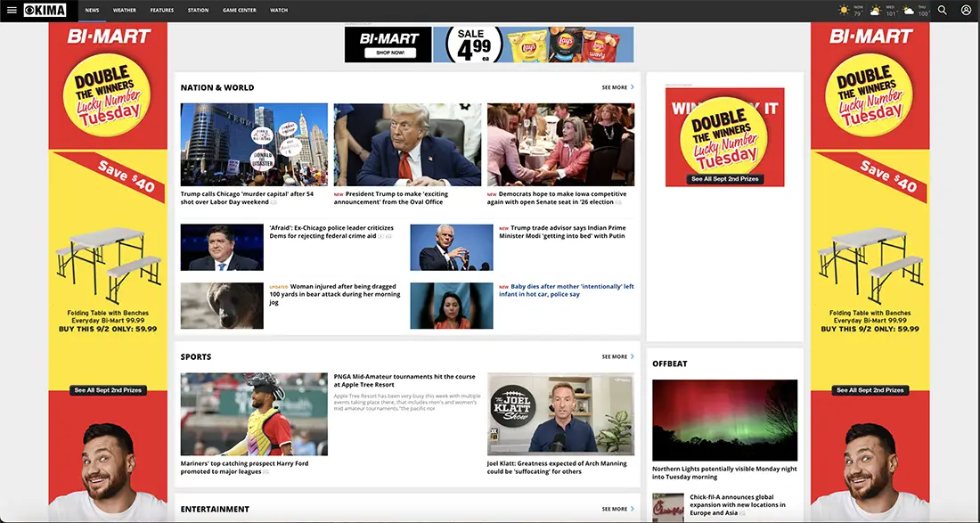Click See All Sept 2nd Prizes in left ad
Screen dimensions: 980x523
[x=108, y=390]
